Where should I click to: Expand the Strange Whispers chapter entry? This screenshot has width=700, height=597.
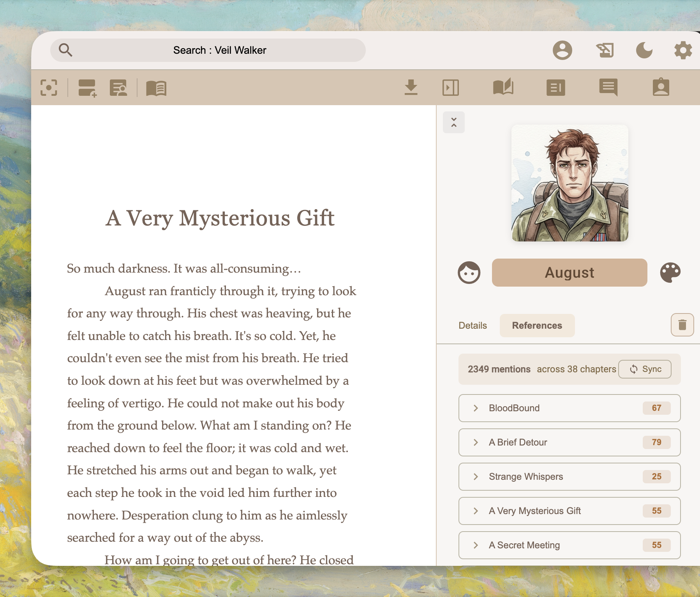tap(476, 477)
